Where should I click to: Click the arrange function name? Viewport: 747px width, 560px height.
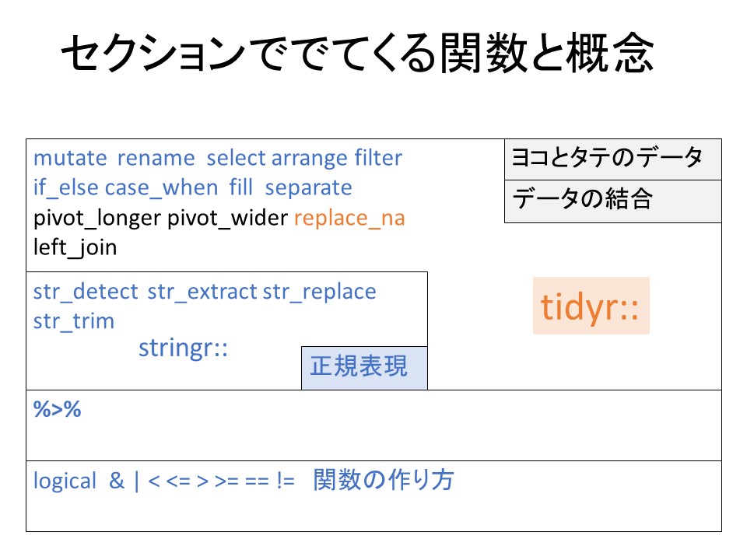(309, 159)
